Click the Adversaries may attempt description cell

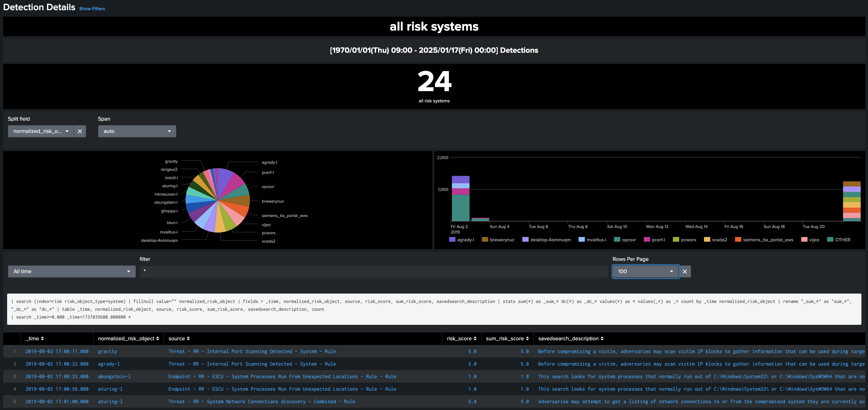click(701, 402)
